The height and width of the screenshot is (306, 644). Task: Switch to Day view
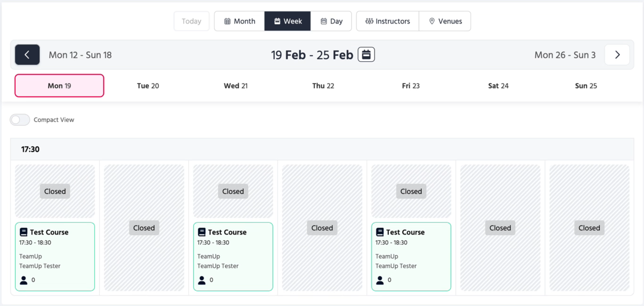331,21
